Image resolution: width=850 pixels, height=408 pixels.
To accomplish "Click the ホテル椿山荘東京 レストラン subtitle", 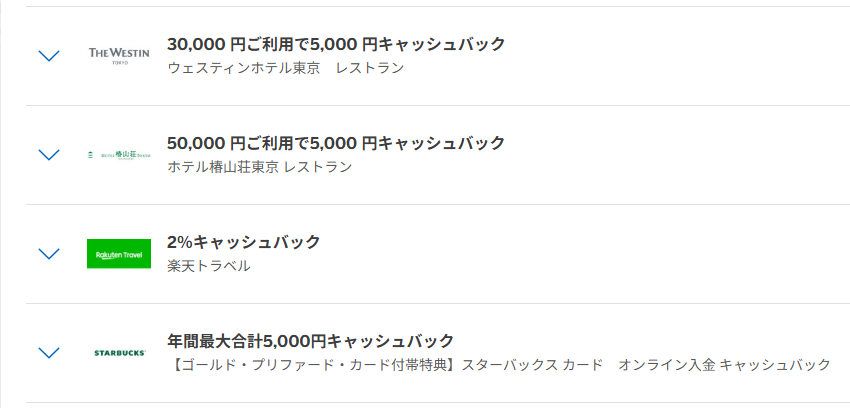I will pyautogui.click(x=260, y=167).
